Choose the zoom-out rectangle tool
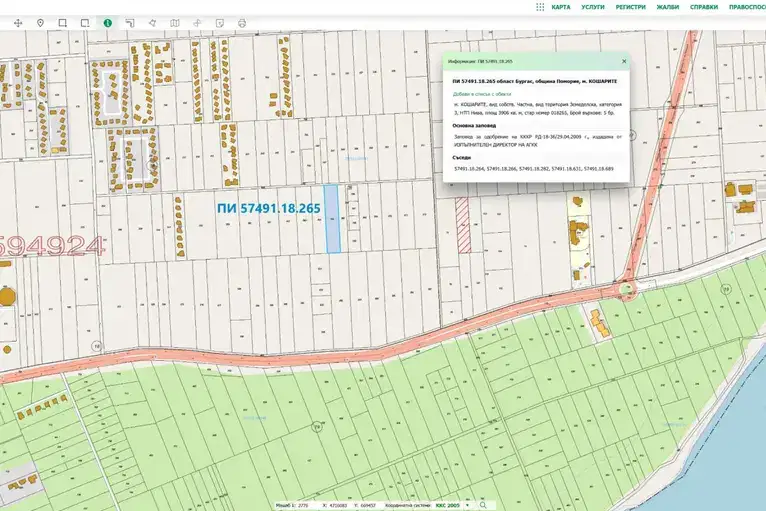The height and width of the screenshot is (511, 766). click(x=85, y=23)
